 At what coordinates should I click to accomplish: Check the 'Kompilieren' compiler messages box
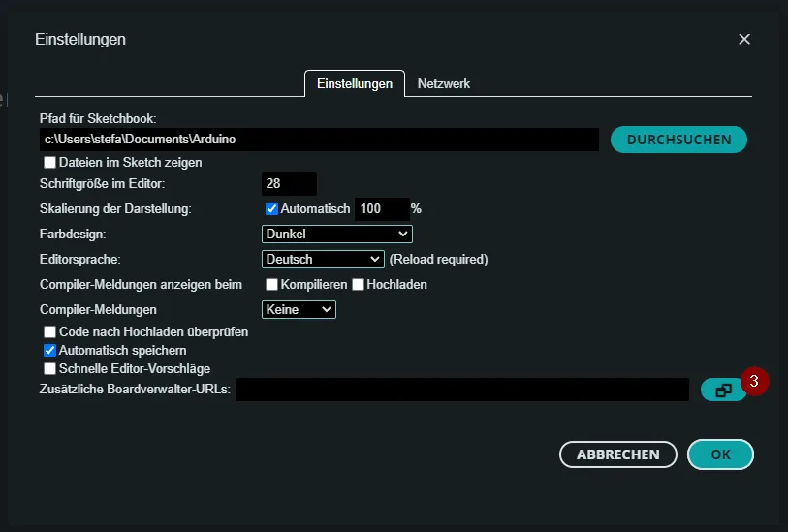[273, 285]
